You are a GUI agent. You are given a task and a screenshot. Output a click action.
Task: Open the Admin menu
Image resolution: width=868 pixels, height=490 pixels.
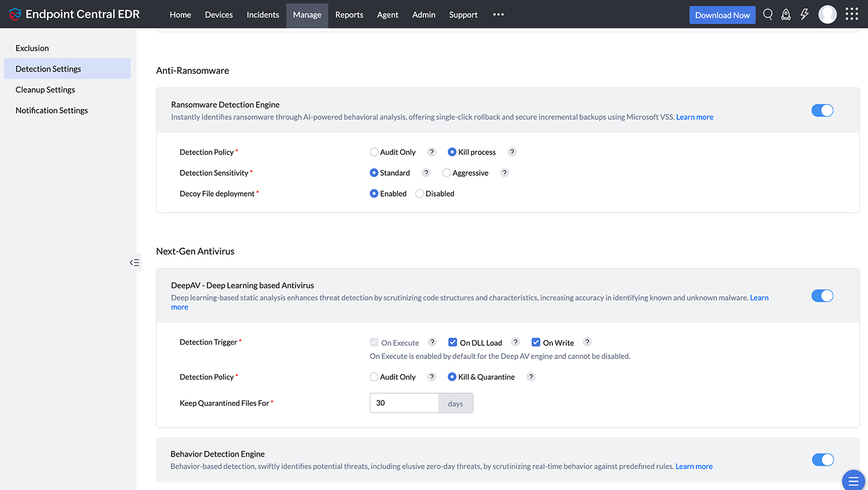[x=424, y=14]
